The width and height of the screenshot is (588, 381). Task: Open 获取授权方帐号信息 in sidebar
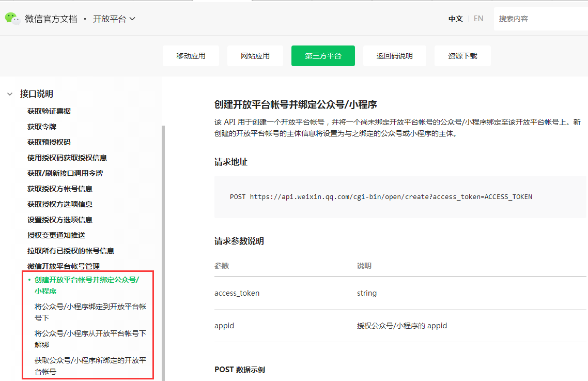[60, 189]
